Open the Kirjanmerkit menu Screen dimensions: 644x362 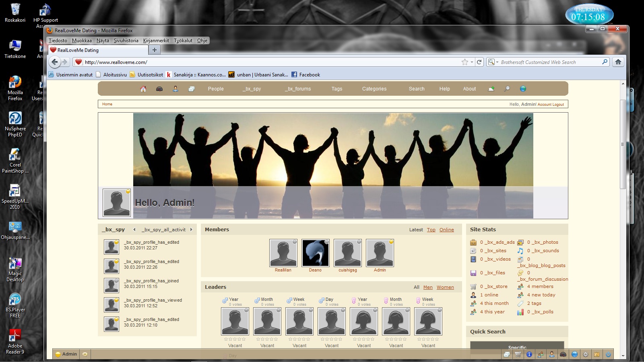(x=156, y=41)
